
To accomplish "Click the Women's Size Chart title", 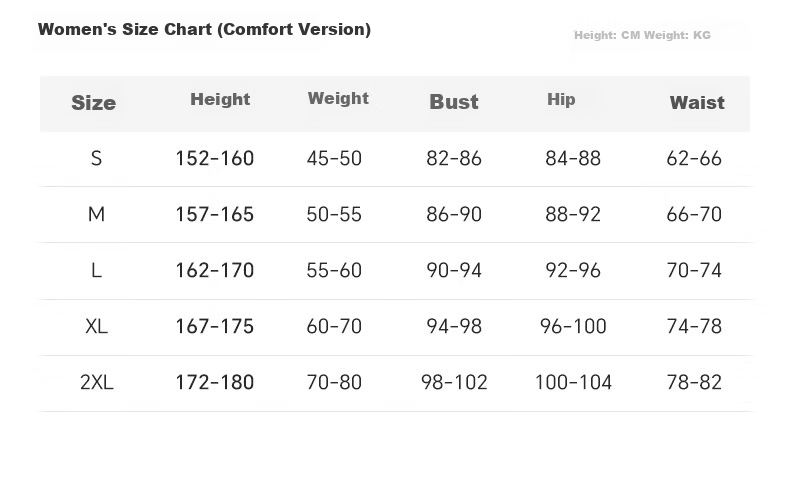I will point(205,30).
